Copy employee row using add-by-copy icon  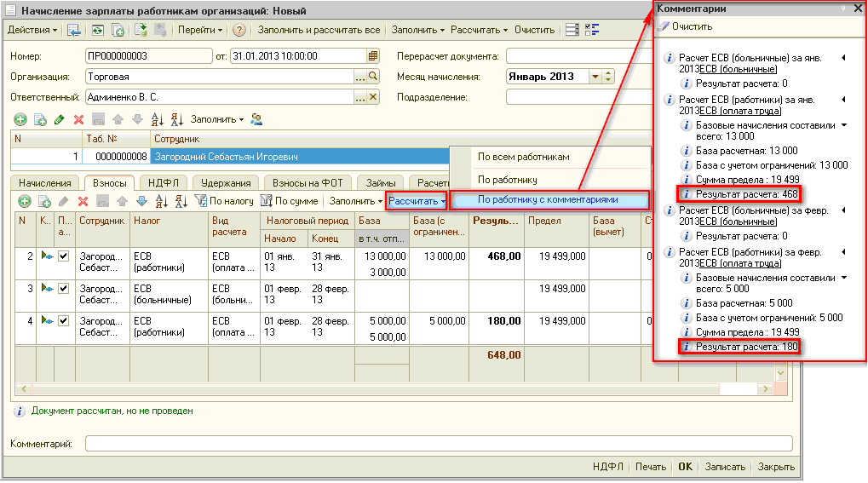[40, 119]
